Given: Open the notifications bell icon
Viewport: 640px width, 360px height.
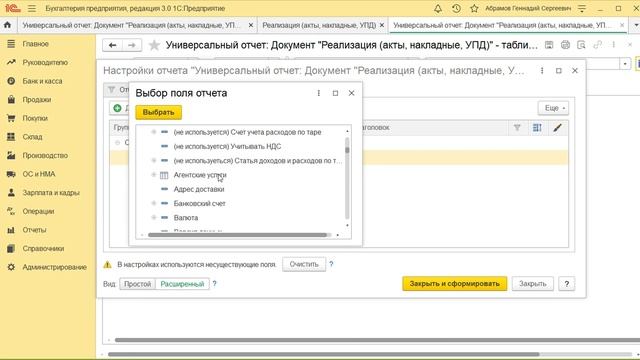Looking at the screenshot, I should coord(438,8).
